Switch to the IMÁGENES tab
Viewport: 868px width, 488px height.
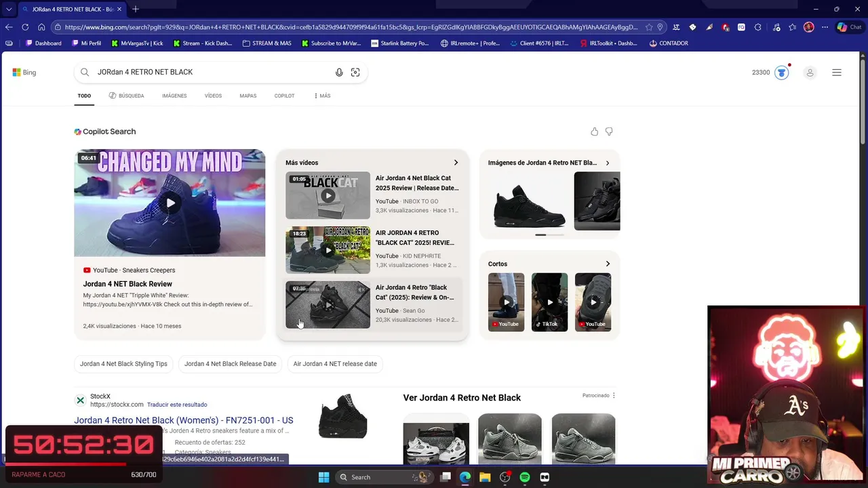174,96
